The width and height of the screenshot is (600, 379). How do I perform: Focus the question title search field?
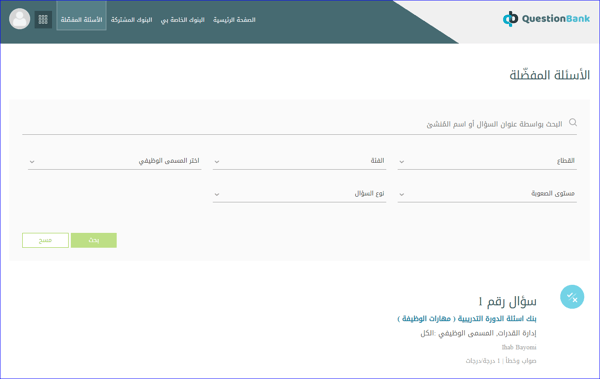coord(299,124)
